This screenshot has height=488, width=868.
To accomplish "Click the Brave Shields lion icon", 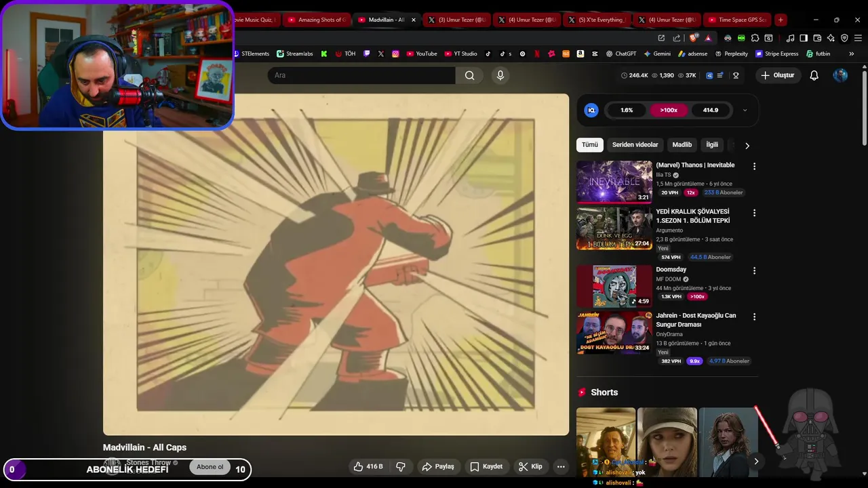I will [x=693, y=38].
